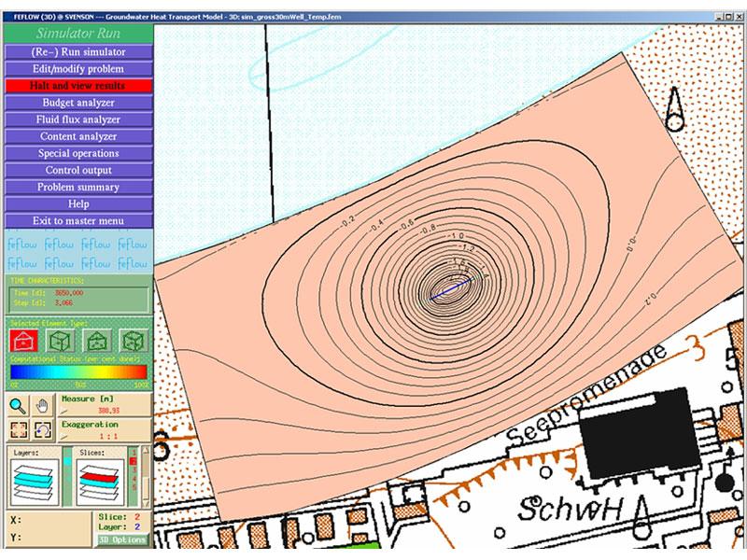Select slice number 5 in list
This screenshot has height=560, width=747.
(x=134, y=486)
